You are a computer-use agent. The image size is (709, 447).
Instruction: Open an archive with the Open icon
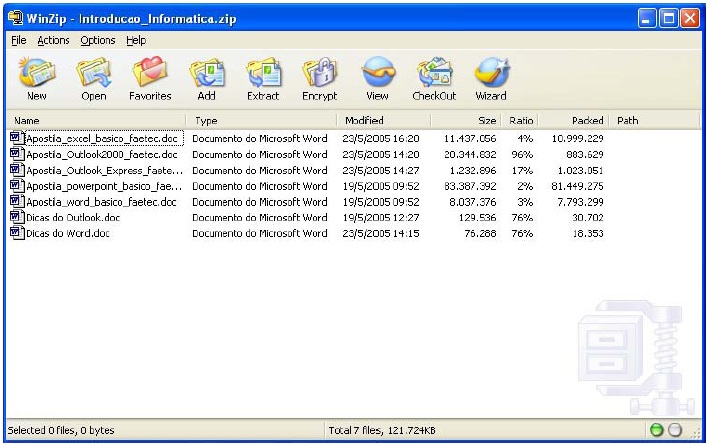(x=94, y=72)
